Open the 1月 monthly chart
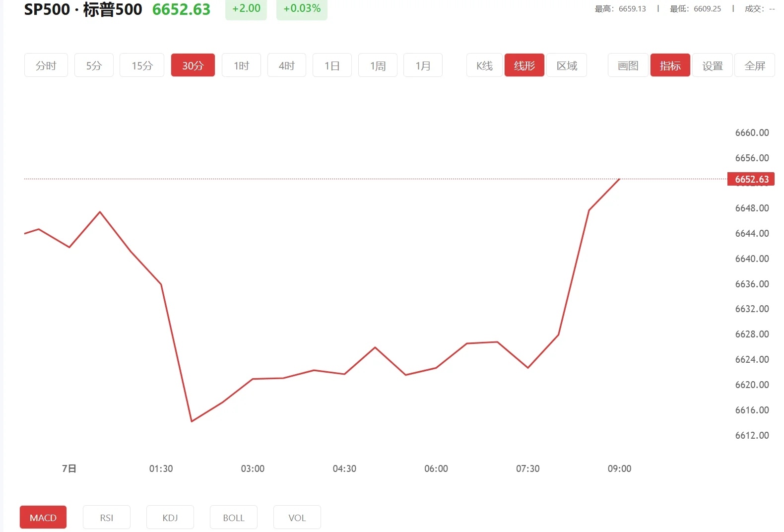The height and width of the screenshot is (532, 784). point(423,66)
